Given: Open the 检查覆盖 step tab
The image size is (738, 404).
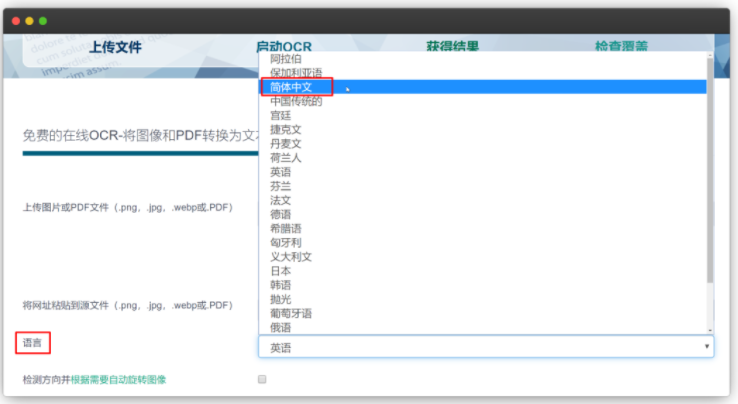Looking at the screenshot, I should [x=621, y=46].
